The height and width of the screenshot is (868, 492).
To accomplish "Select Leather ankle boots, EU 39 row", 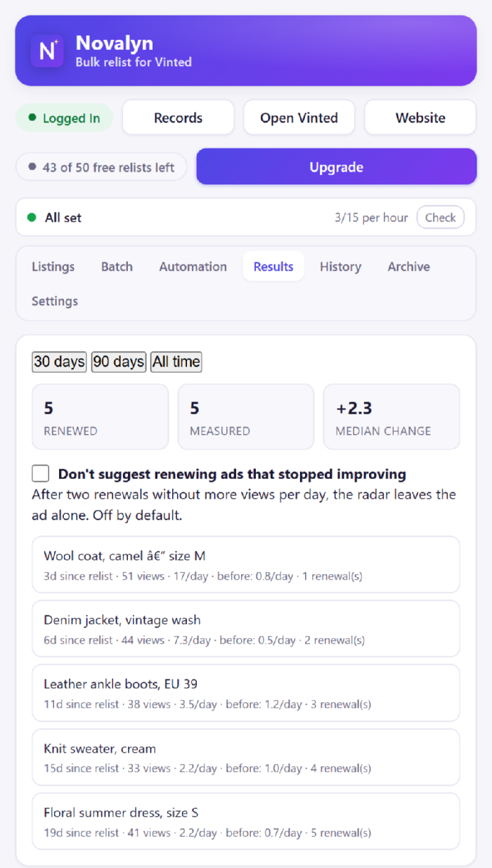I will 246,693.
